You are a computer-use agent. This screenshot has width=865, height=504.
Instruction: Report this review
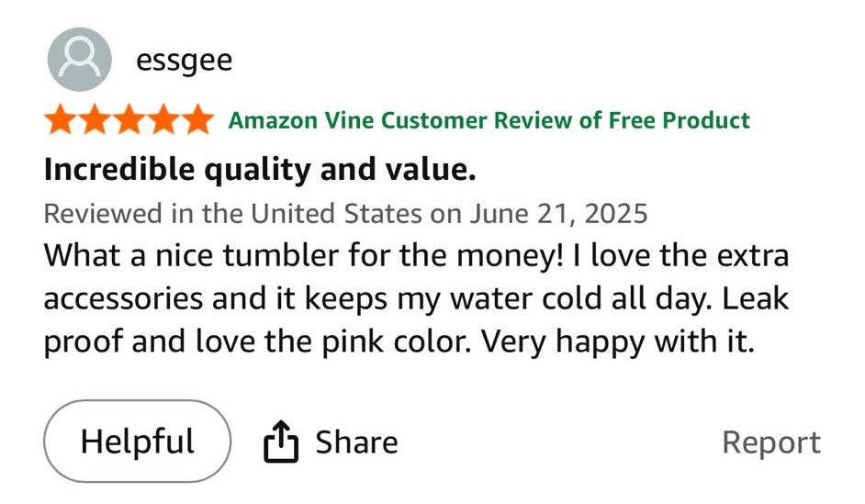click(x=770, y=442)
